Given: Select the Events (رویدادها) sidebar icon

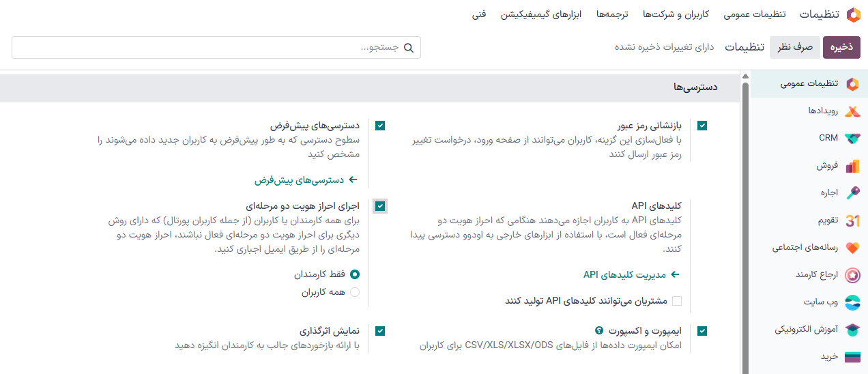Looking at the screenshot, I should click(x=852, y=111).
